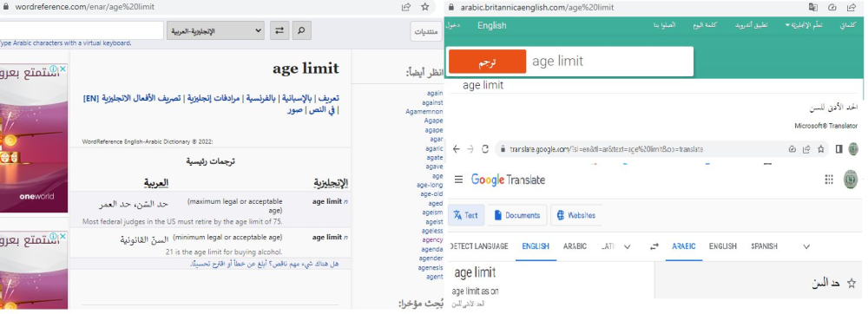
Task: Swap source and target languages in Google Translate
Action: [654, 246]
